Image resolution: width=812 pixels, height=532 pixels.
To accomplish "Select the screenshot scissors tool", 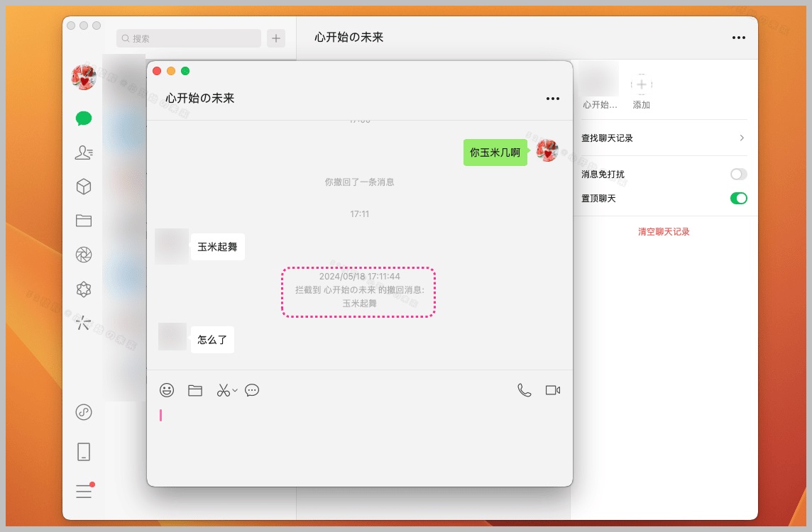I will 223,390.
